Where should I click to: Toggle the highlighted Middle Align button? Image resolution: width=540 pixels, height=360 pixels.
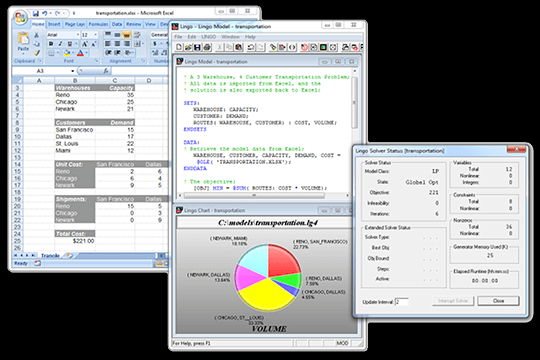127,35
